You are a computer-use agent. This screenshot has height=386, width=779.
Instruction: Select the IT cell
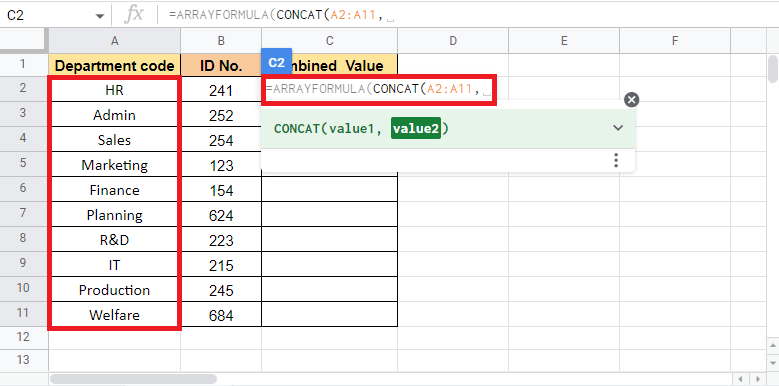point(115,265)
